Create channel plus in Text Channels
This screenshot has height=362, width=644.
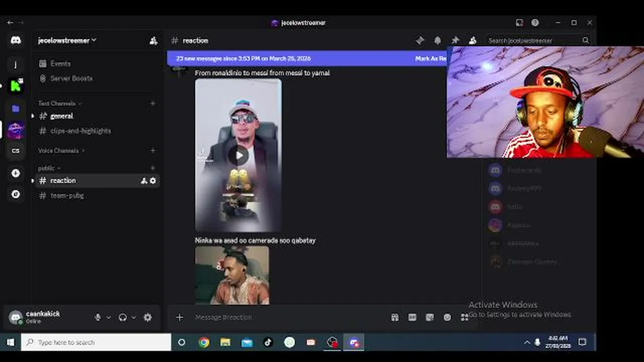click(x=152, y=103)
